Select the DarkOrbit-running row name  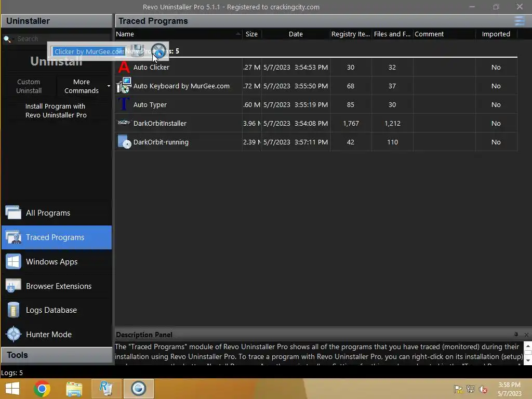(x=161, y=142)
